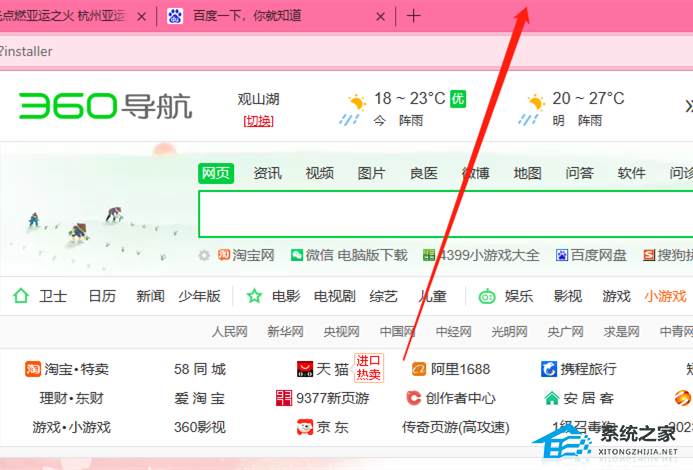The height and width of the screenshot is (470, 693).
Task: Open the 央广网 news link
Action: [565, 331]
